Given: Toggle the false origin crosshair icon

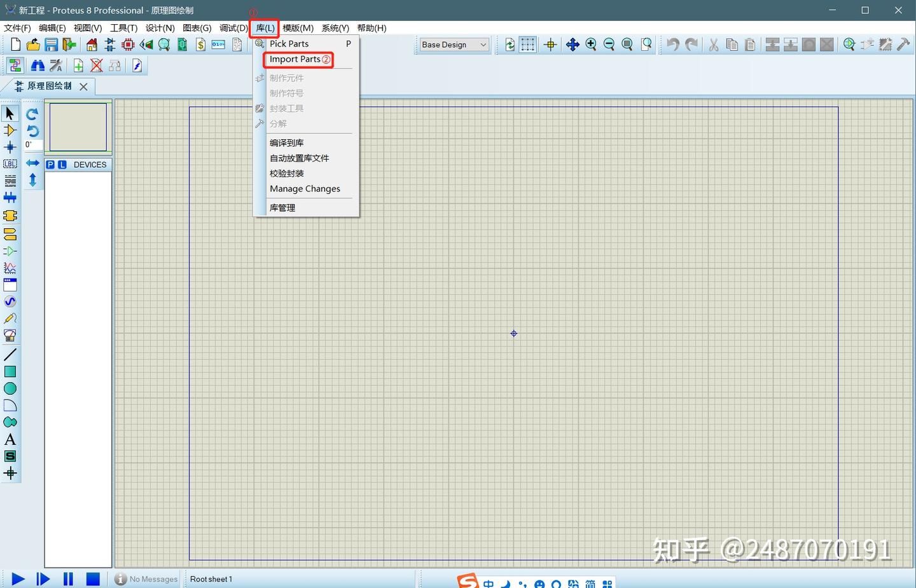Looking at the screenshot, I should (551, 44).
